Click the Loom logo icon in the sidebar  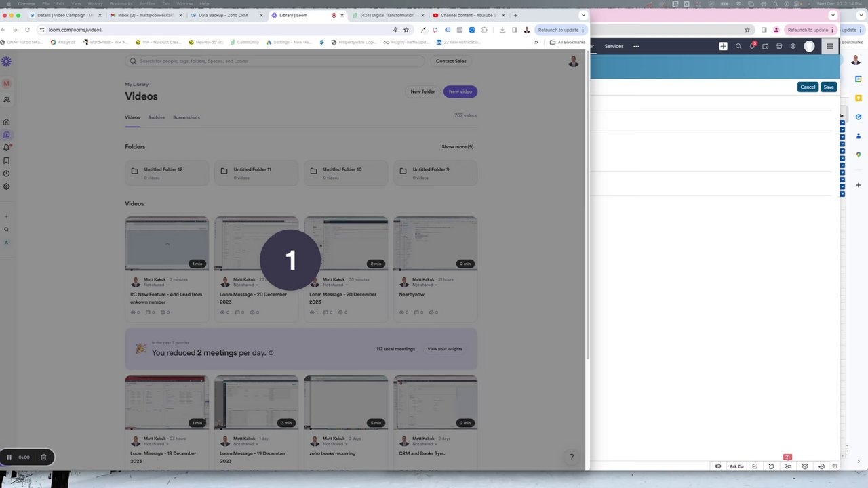tap(6, 62)
